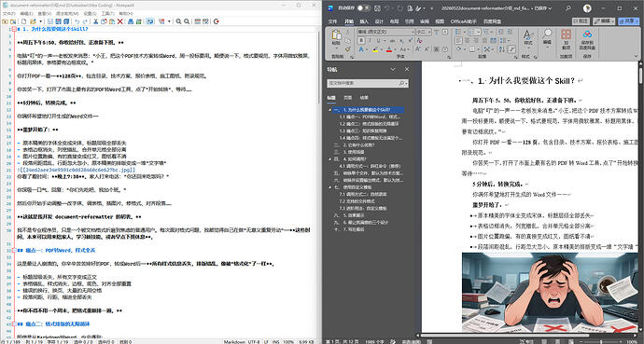The width and height of the screenshot is (644, 344).
Task: Click the user account avatar in Word
Action: click(x=587, y=7)
